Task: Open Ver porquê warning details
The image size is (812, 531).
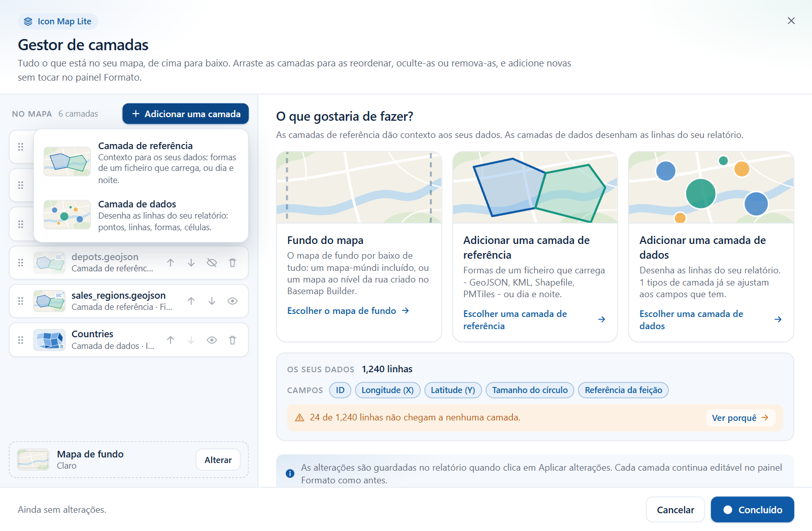Action: point(740,418)
